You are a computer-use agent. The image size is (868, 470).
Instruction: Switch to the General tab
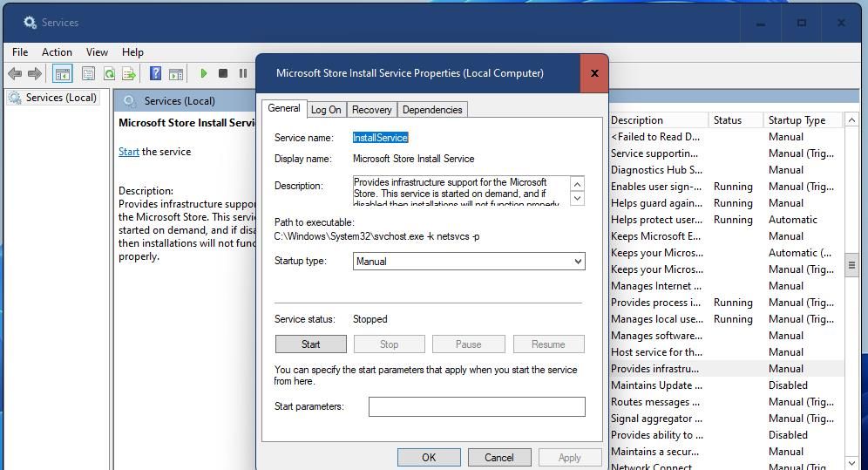[284, 108]
